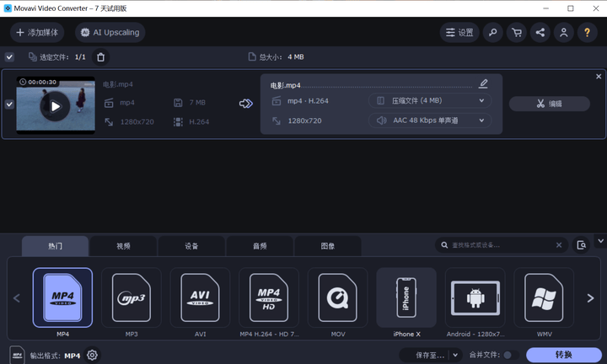Viewport: 607px width, 364px height.
Task: Switch to the 视频 tab
Action: click(x=123, y=246)
